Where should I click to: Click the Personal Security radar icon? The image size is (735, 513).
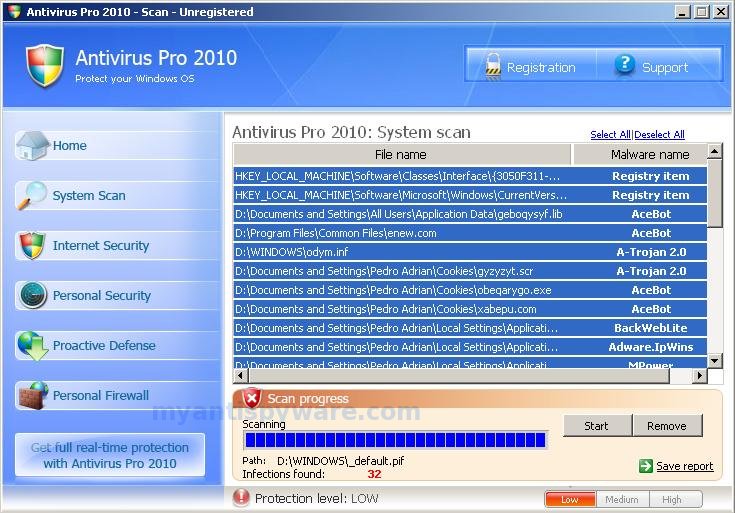pyautogui.click(x=33, y=295)
